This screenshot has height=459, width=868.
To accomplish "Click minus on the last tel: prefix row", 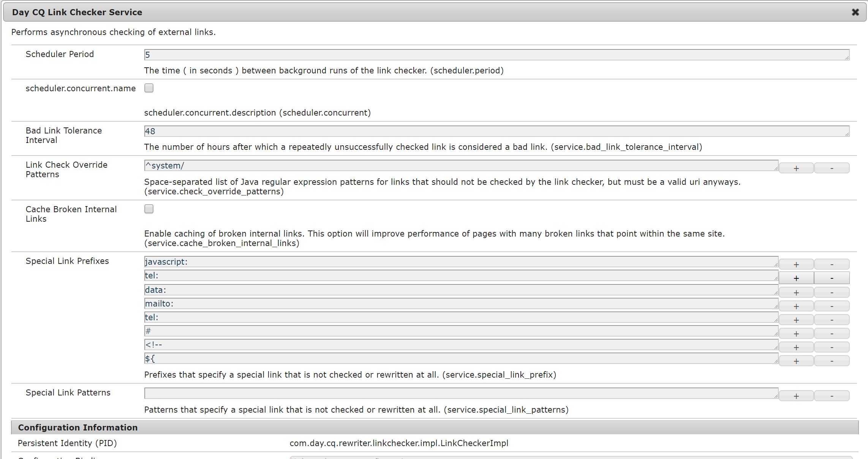I will 832,320.
